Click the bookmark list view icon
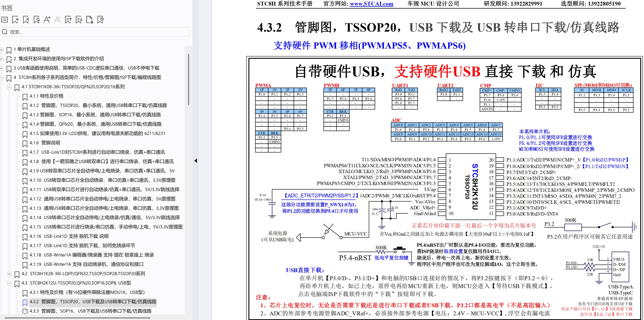This screenshot has width=644, height=320. pyautogui.click(x=5, y=20)
